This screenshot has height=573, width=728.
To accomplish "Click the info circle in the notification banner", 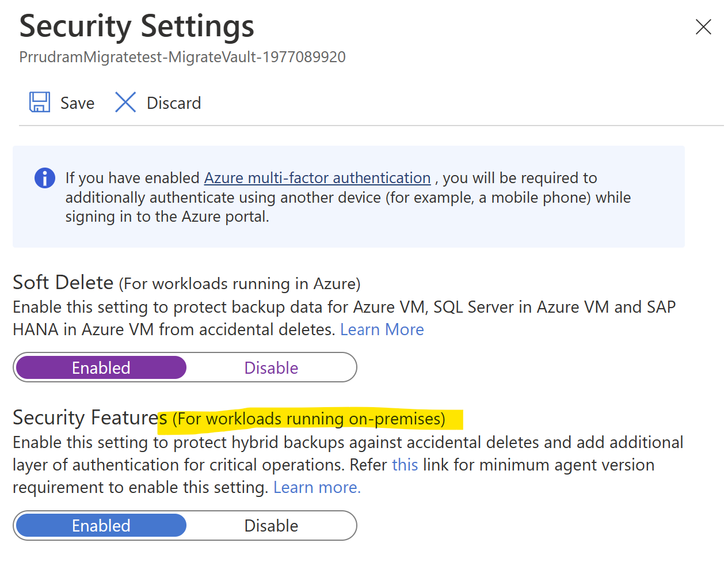I will (x=44, y=178).
